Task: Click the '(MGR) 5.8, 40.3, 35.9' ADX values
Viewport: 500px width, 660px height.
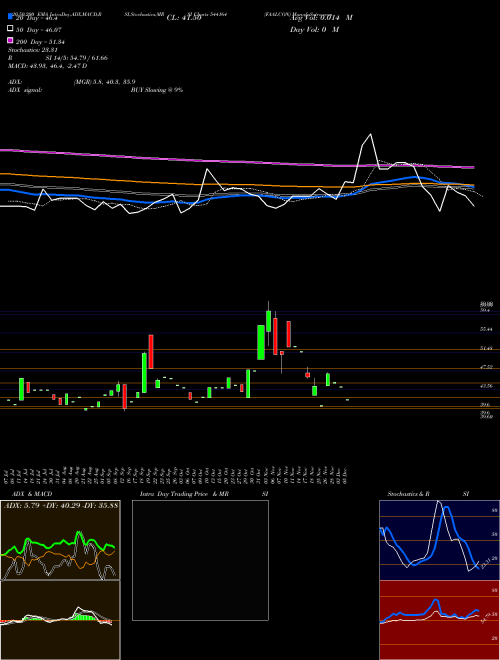Action: (104, 82)
